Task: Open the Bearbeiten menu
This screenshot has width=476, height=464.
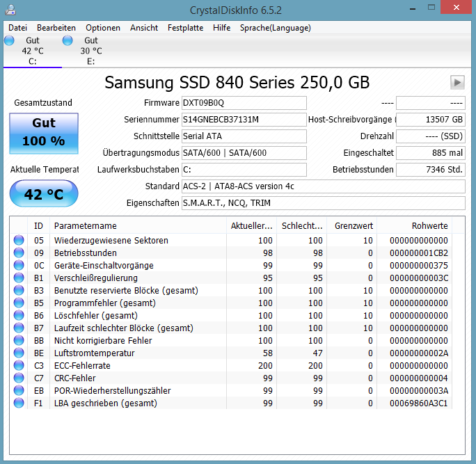Action: pyautogui.click(x=56, y=28)
